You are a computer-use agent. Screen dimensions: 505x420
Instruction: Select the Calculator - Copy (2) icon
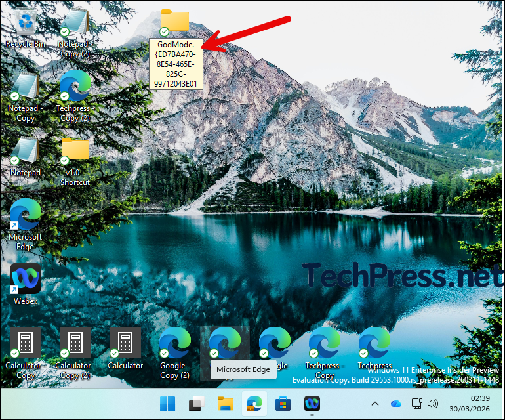(x=75, y=343)
